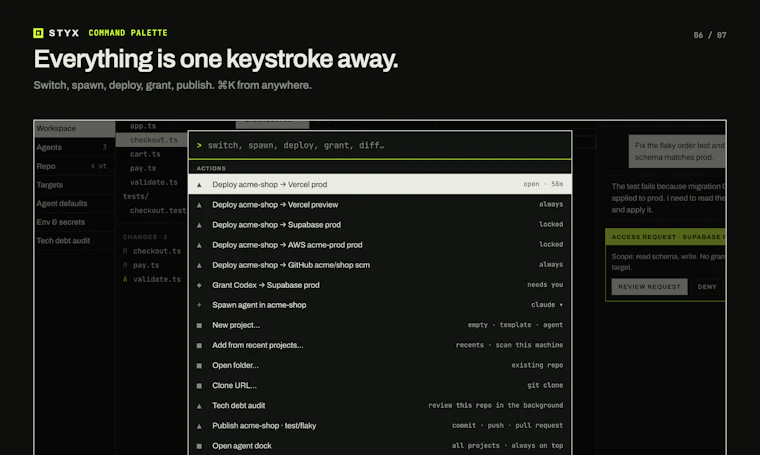Open checkout.ts in the file tree
The height and width of the screenshot is (455, 760).
tap(154, 140)
